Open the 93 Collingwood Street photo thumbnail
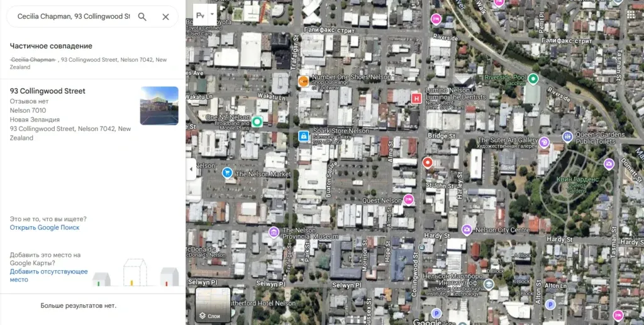This screenshot has height=325, width=644. click(x=159, y=106)
